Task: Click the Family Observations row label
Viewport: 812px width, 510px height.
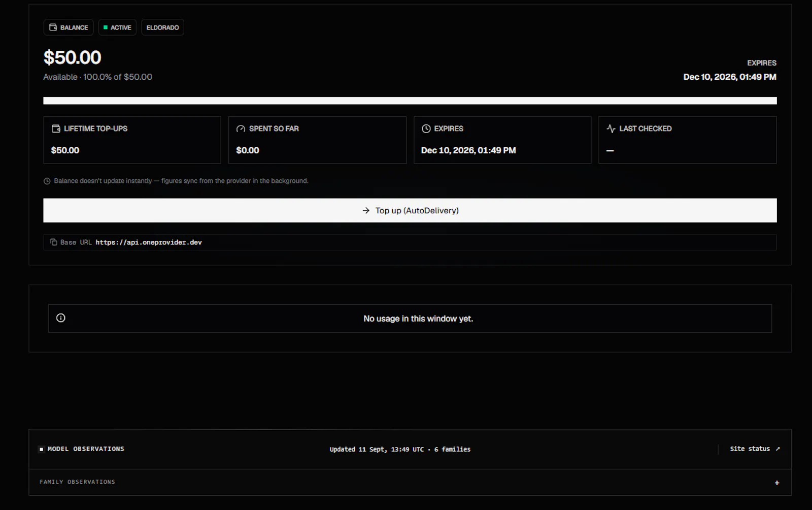Action: 77,482
